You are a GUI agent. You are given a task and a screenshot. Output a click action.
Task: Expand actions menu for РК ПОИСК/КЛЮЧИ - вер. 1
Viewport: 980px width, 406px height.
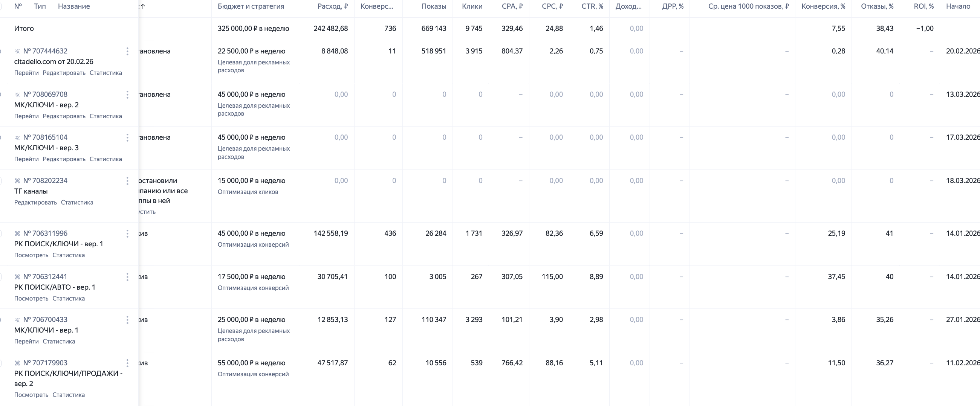click(x=127, y=234)
